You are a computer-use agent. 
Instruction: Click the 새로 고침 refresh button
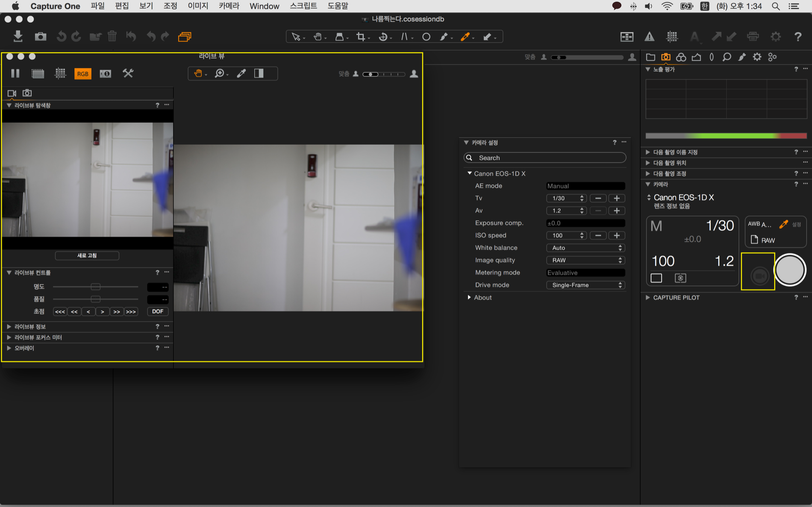pyautogui.click(x=87, y=255)
